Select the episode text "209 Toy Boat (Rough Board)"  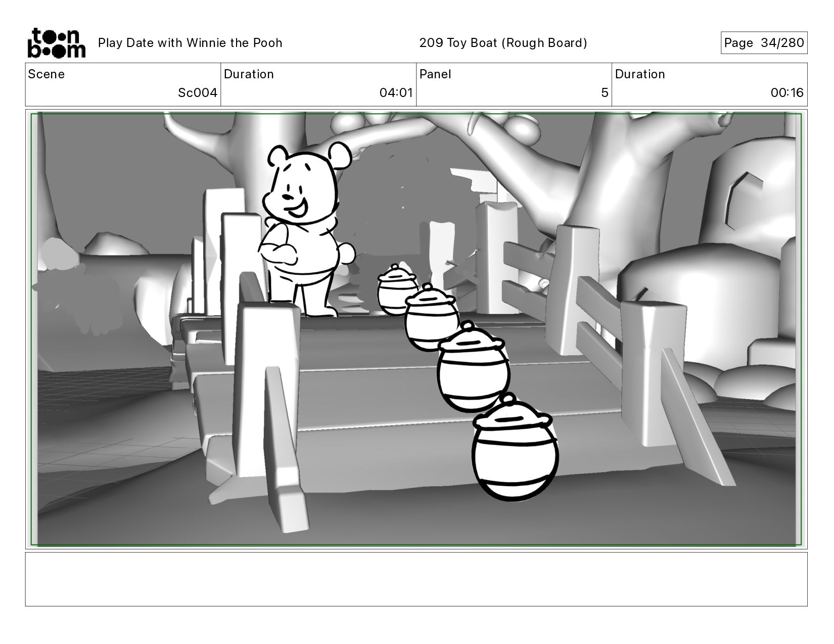point(503,43)
